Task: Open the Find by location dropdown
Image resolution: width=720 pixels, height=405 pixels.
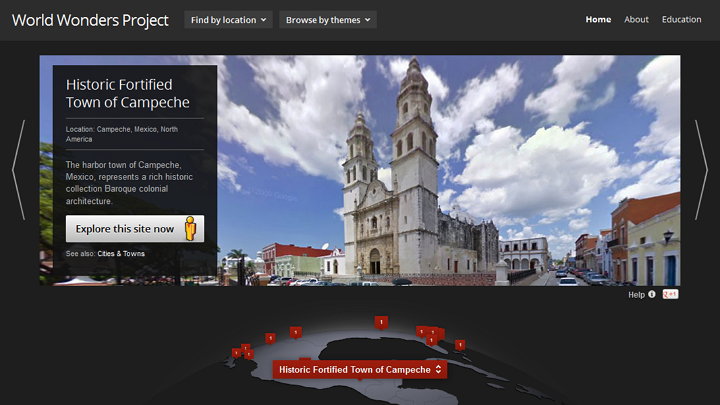Action: (228, 20)
